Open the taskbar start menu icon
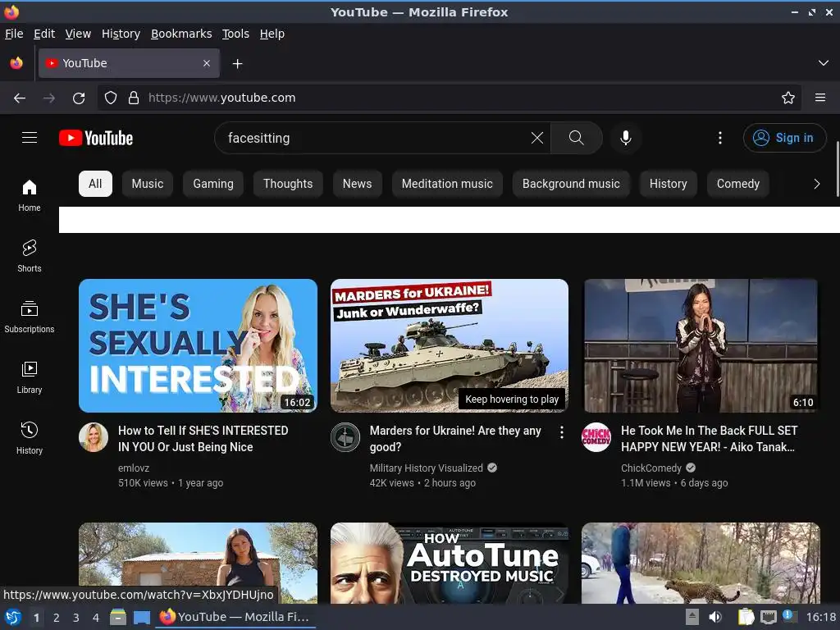This screenshot has height=630, width=840. point(13,617)
